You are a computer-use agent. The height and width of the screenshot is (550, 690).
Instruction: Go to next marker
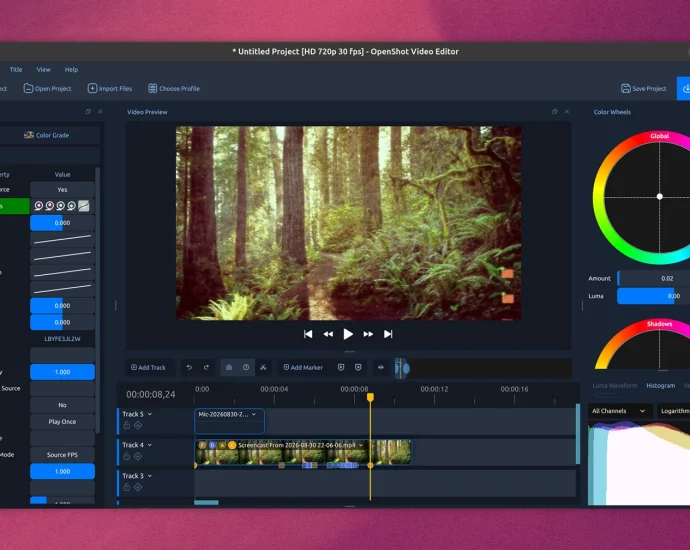[x=358, y=367]
